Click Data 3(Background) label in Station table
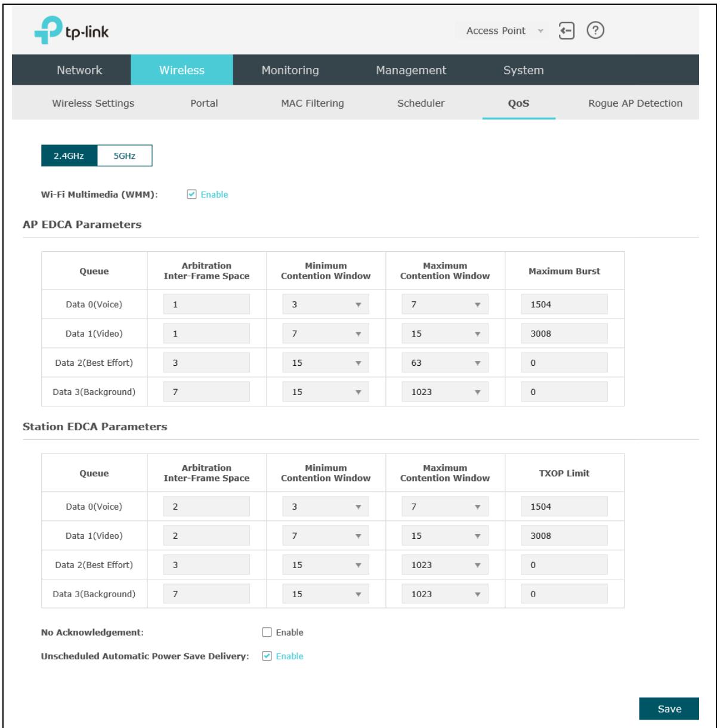Viewport: 720px width, 728px height. (x=94, y=594)
